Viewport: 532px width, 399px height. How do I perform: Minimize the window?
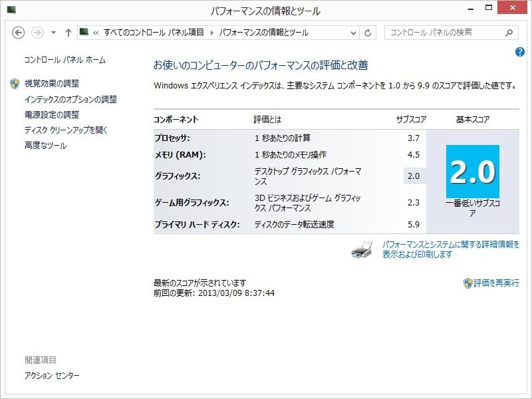[x=471, y=9]
